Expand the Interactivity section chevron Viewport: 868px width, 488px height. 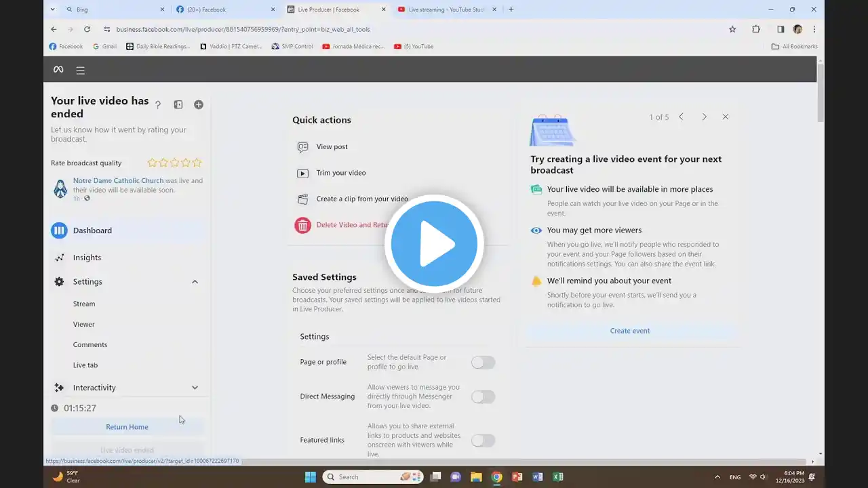point(195,388)
